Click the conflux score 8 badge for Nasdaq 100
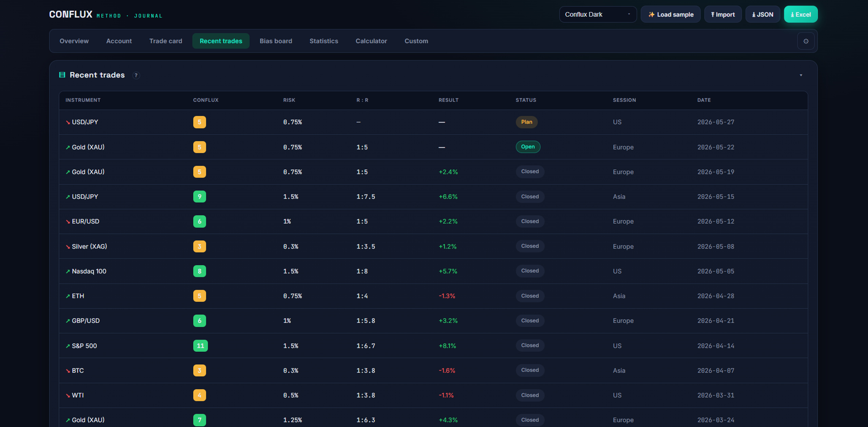 pyautogui.click(x=199, y=271)
